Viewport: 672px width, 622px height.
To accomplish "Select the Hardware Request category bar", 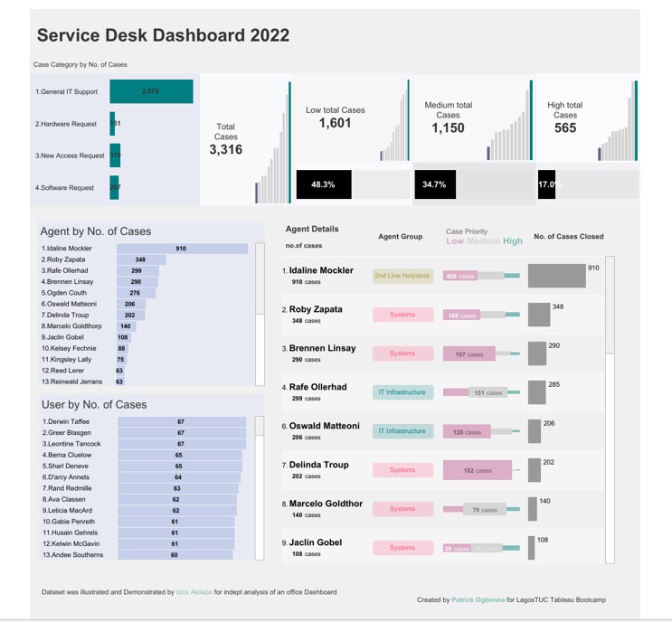I will (112, 123).
